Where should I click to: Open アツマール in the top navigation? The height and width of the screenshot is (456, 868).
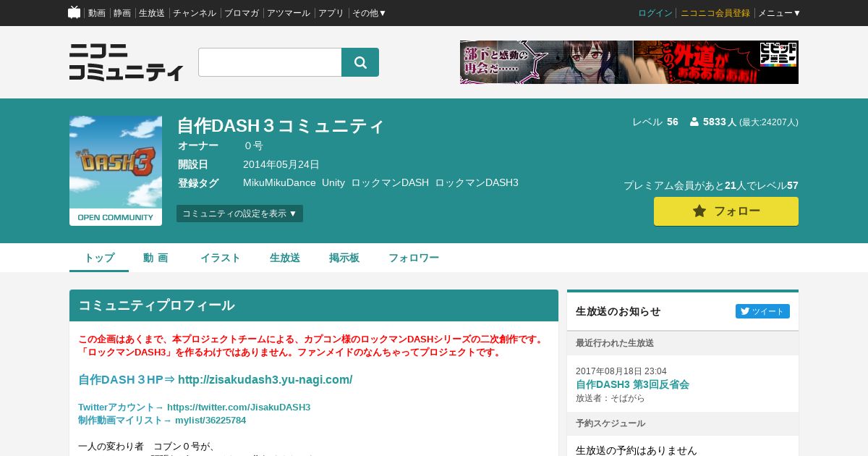click(x=289, y=13)
